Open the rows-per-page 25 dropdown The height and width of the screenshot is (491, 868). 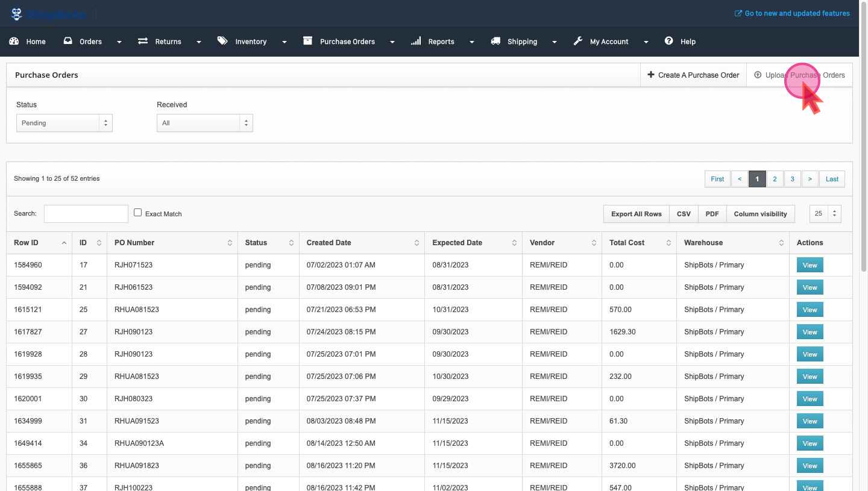(x=825, y=213)
